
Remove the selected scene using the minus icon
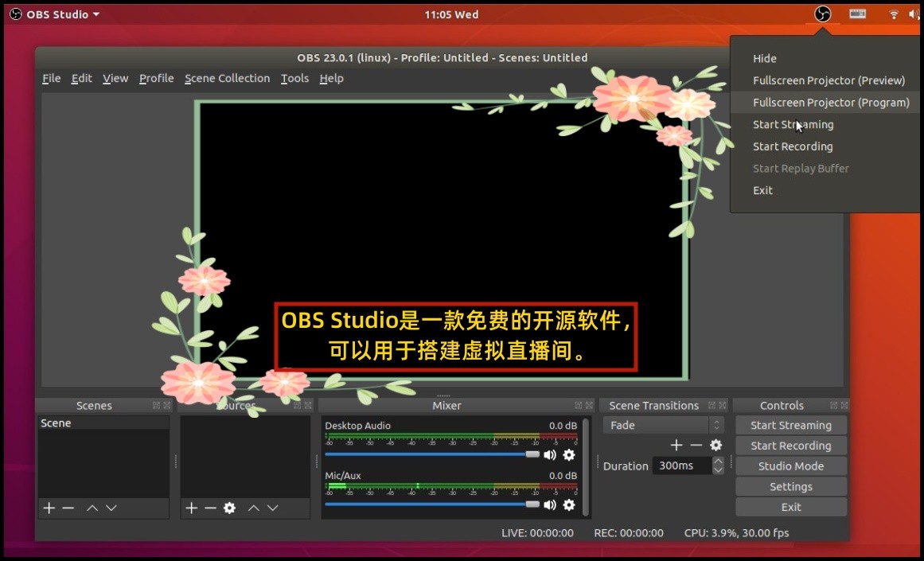coord(68,508)
